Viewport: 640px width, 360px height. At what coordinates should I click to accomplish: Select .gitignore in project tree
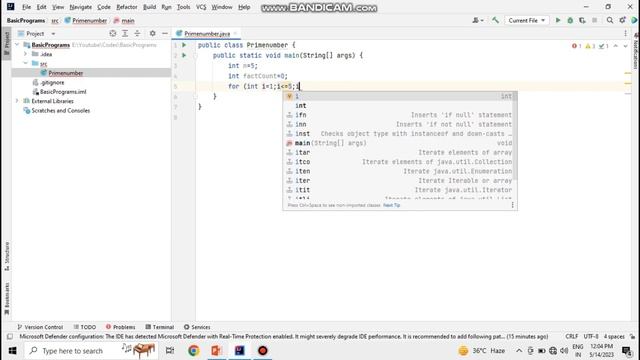52,82
